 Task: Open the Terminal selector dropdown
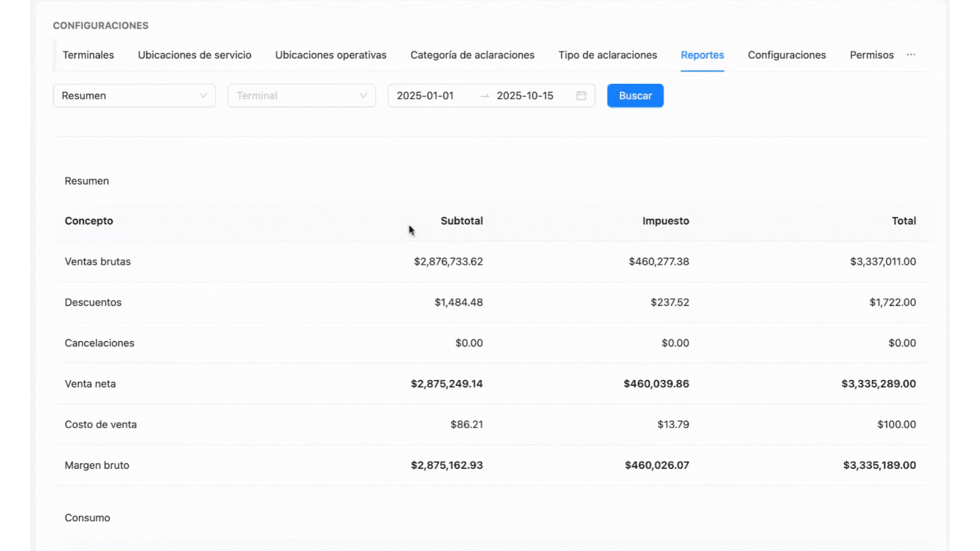click(x=296, y=96)
